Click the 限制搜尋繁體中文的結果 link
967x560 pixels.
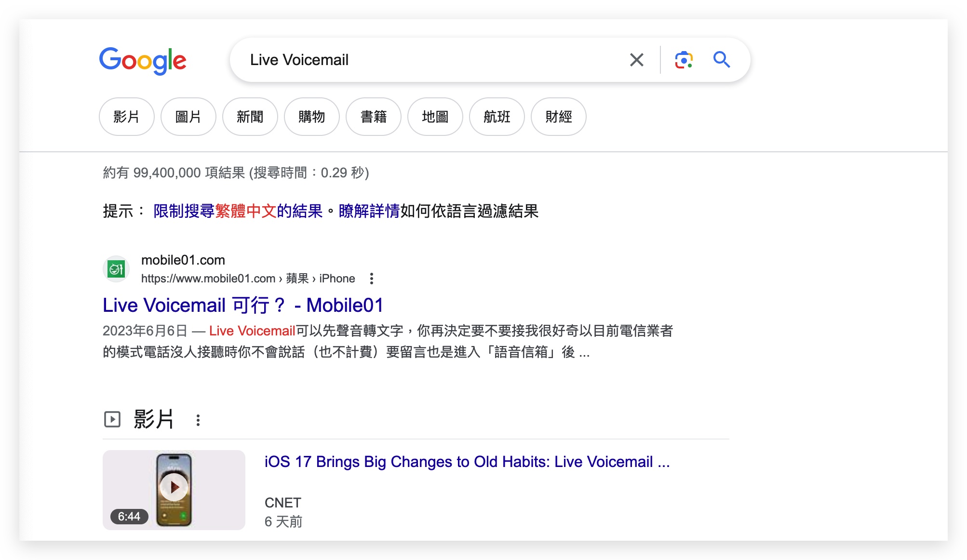238,211
